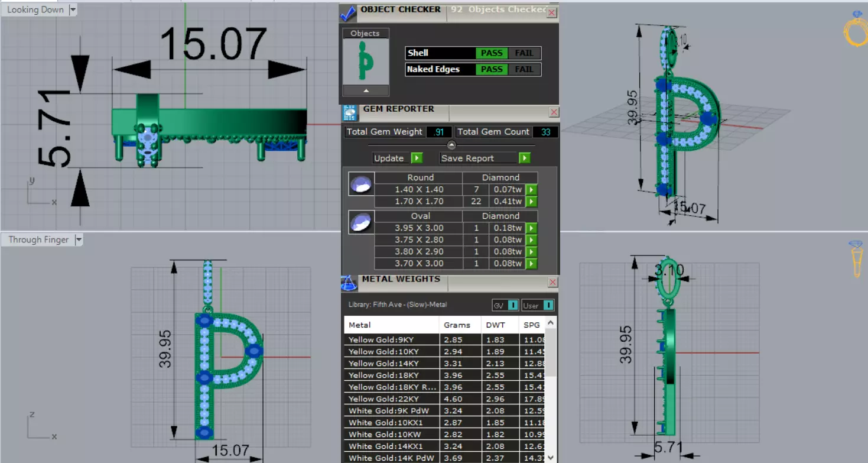Viewport: 868px width, 463px height.
Task: Select the Yellow Gold:10KY row
Action: [446, 352]
